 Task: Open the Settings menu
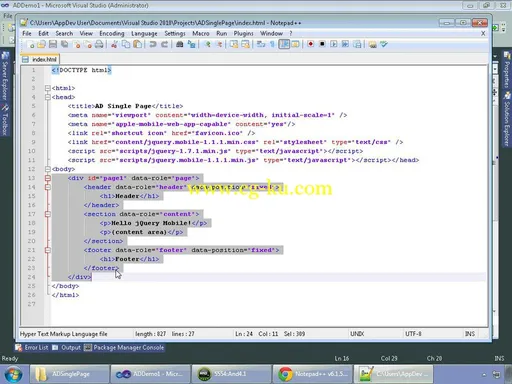point(175,33)
